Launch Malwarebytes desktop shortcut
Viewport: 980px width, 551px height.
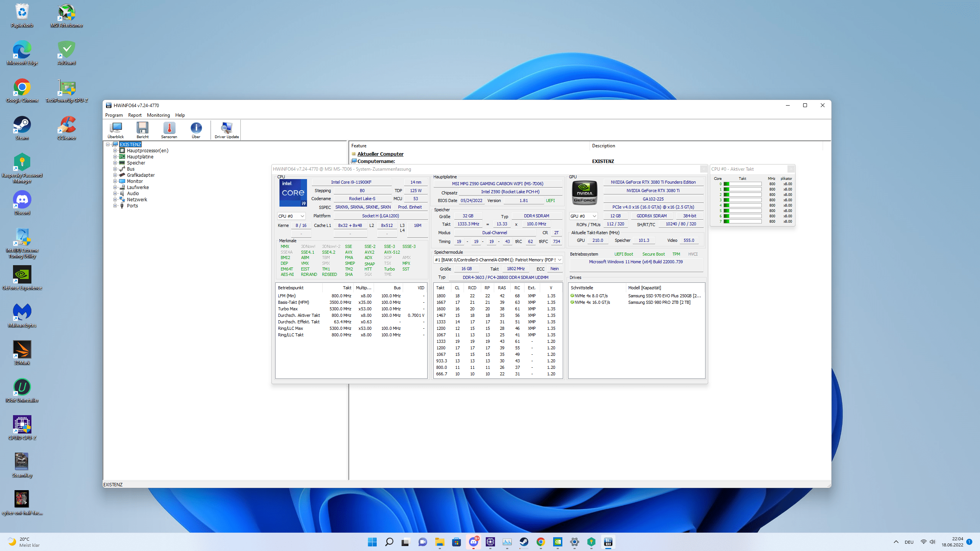[x=22, y=316]
